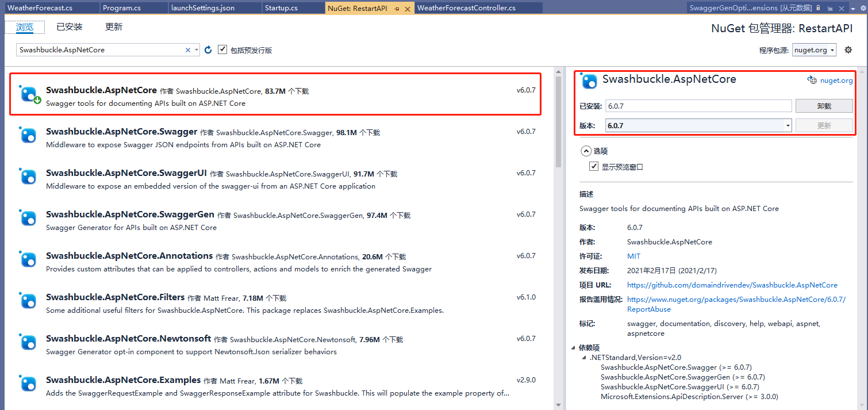Click Swashbuckle.AspNetCore.Swagger (>= 6.0.7) dependency

(676, 367)
